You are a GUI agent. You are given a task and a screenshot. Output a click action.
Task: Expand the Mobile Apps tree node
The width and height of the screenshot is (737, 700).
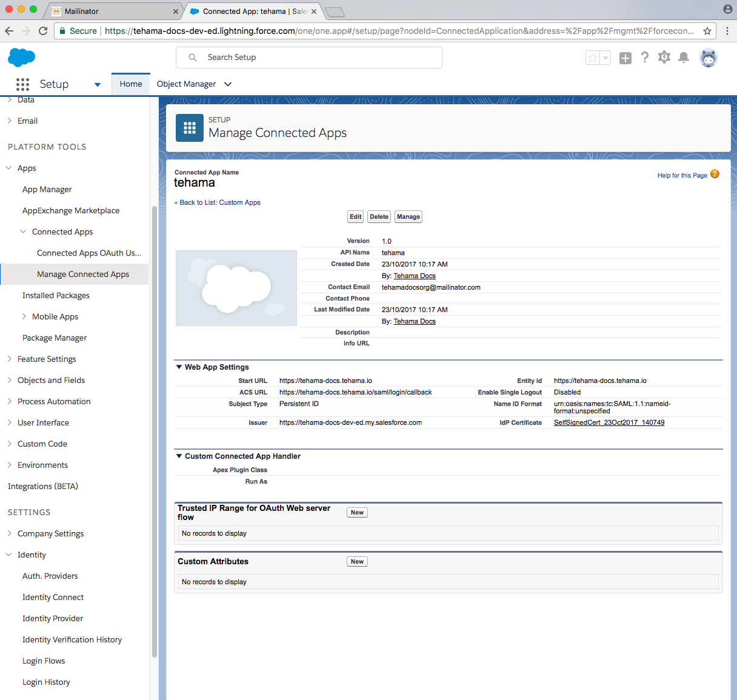[x=24, y=317]
